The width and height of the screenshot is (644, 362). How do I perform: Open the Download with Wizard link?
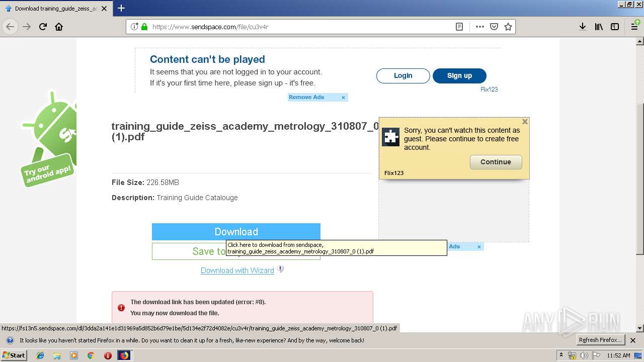(237, 270)
